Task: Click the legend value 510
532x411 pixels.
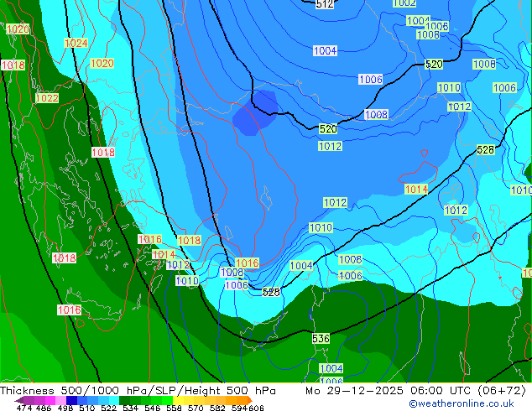Action: [87, 408]
